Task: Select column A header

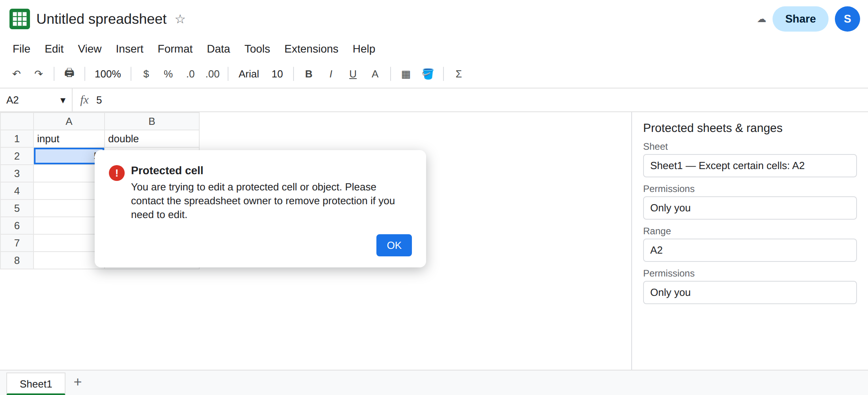Action: point(69,121)
